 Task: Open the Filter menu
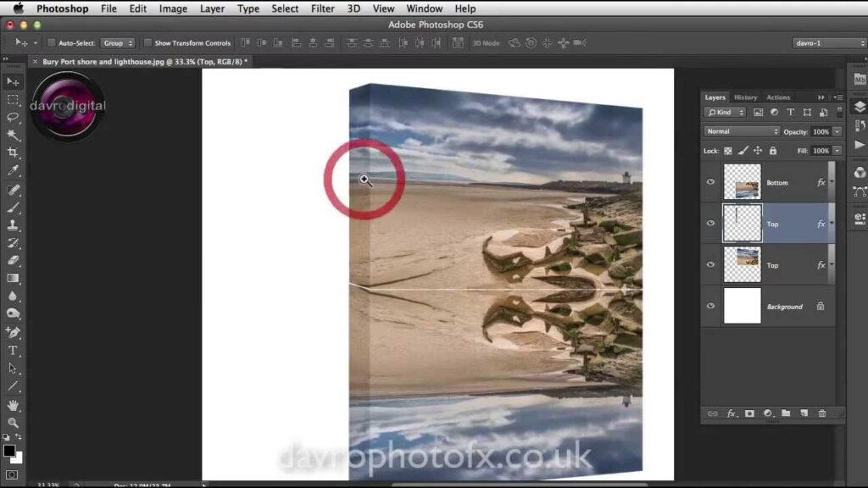[x=322, y=8]
